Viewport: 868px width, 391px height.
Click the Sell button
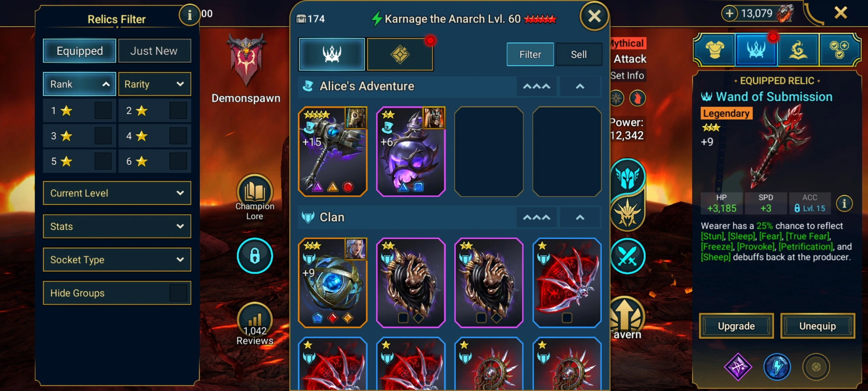(579, 54)
